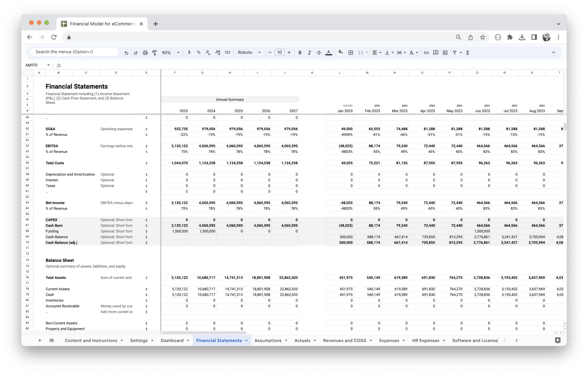Image resolution: width=588 pixels, height=374 pixels.
Task: Format selection as percent
Action: (198, 52)
